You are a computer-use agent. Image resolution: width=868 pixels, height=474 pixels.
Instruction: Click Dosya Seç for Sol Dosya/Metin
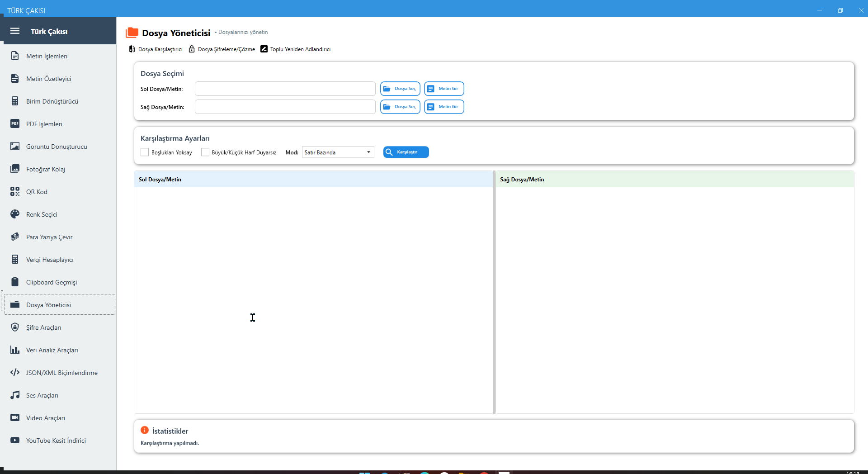400,89
